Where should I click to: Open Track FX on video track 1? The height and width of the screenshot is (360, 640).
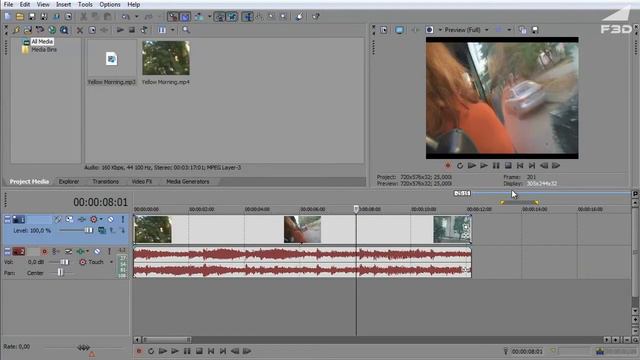[82, 220]
